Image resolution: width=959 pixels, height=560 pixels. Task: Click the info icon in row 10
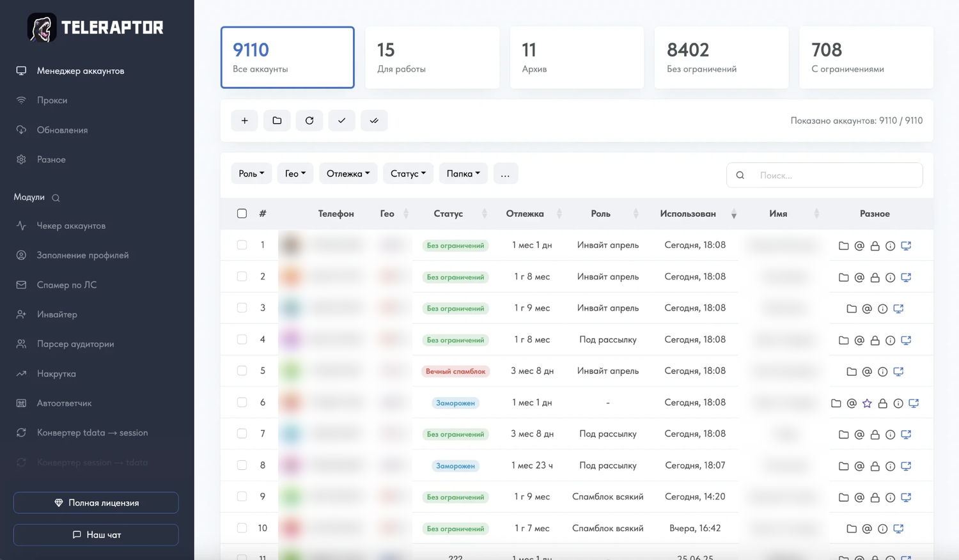point(882,529)
